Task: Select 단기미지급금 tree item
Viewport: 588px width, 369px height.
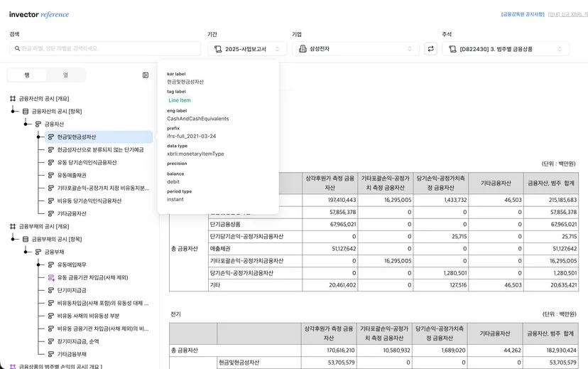Action: pos(72,290)
